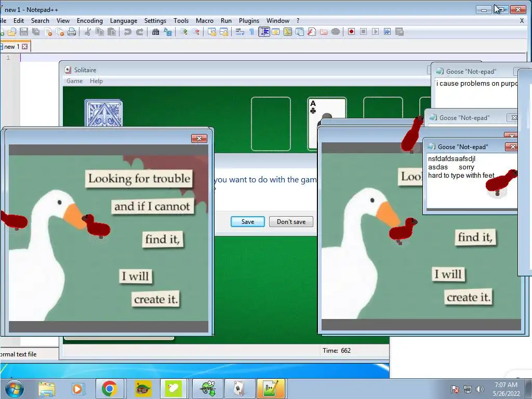The image size is (532, 399).
Task: Click the Zoom Out icon in Notepad++
Action: pyautogui.click(x=196, y=32)
